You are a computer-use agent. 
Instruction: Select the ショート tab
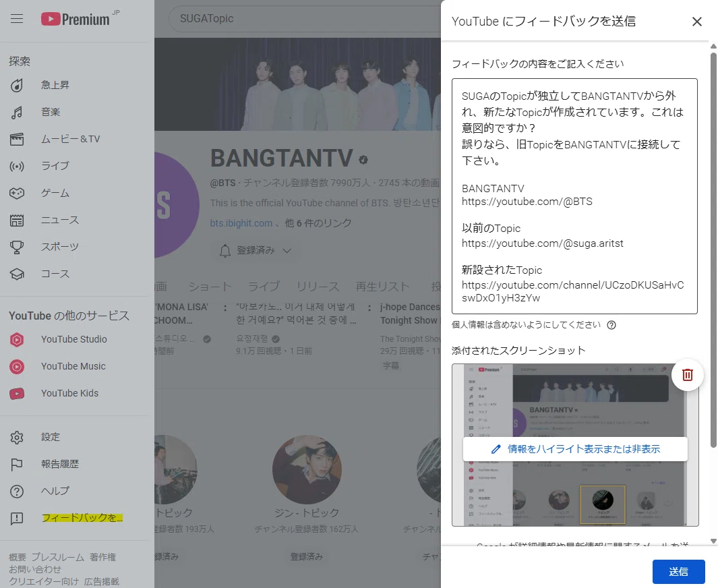pos(210,287)
